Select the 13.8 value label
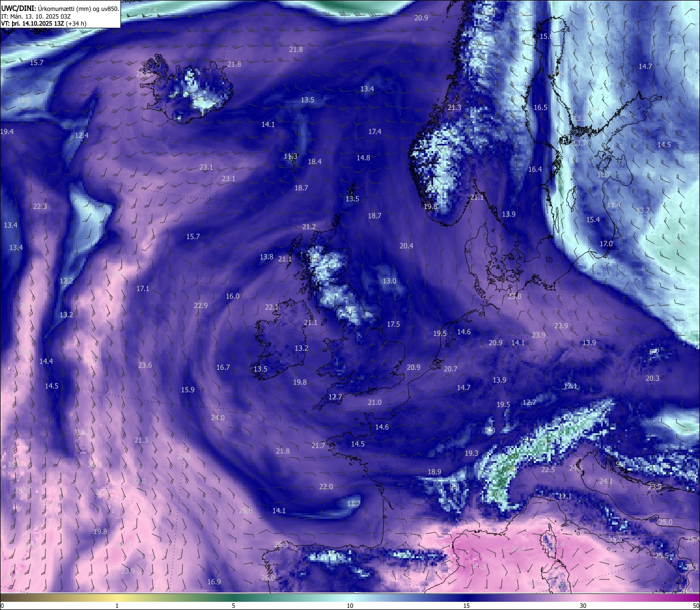This screenshot has height=610, width=700. [x=266, y=257]
